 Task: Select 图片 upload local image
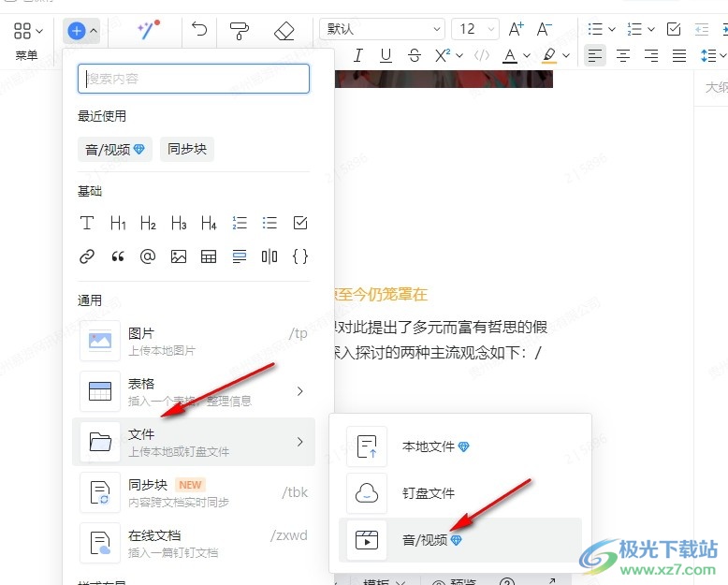194,341
